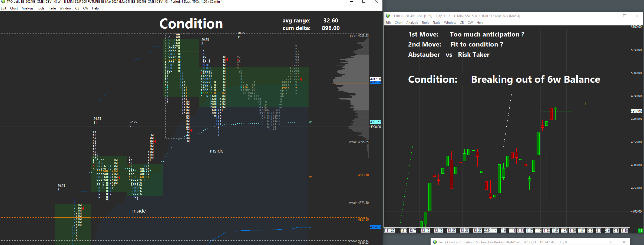The height and width of the screenshot is (245, 644).
Task: Minimize the TPO daily chart window
Action: [352, 2]
